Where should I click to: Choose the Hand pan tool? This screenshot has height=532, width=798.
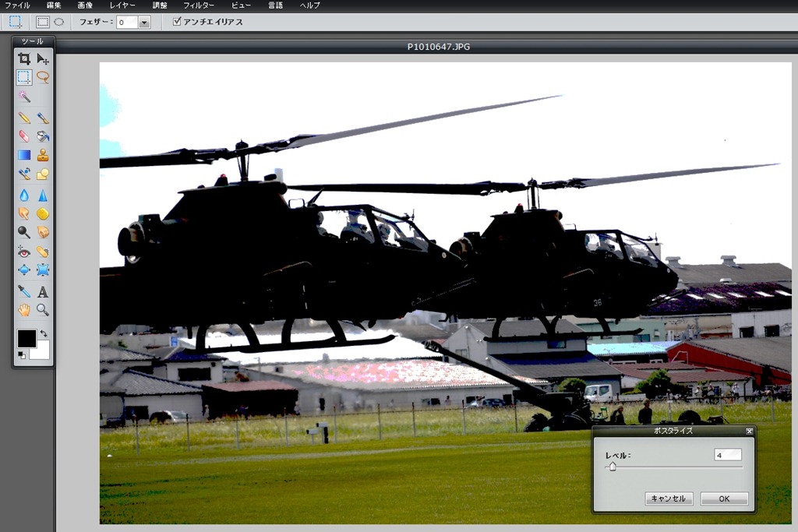click(24, 310)
